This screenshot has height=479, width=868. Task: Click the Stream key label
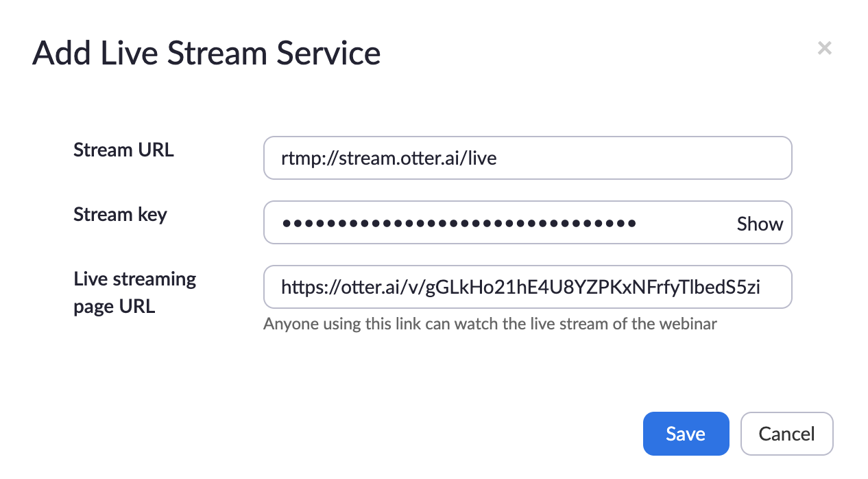pyautogui.click(x=120, y=215)
